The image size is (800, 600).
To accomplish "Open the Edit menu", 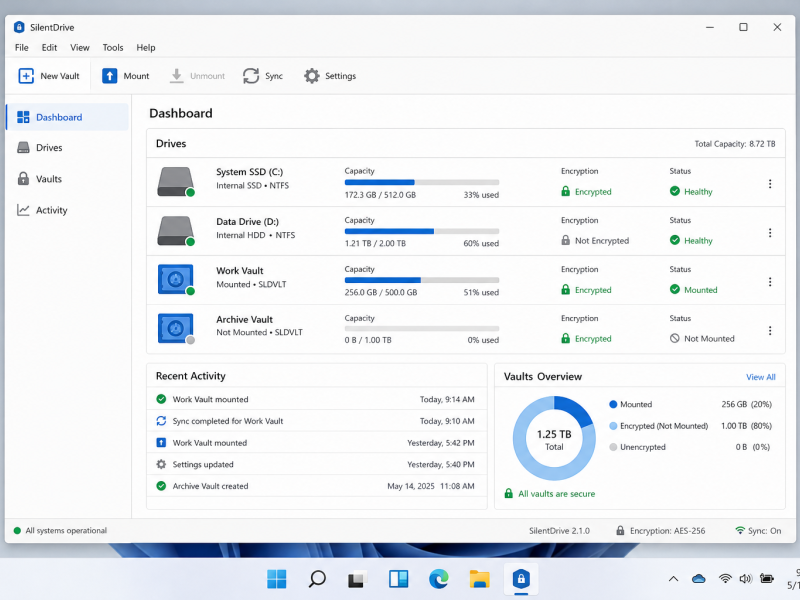I will coord(49,47).
